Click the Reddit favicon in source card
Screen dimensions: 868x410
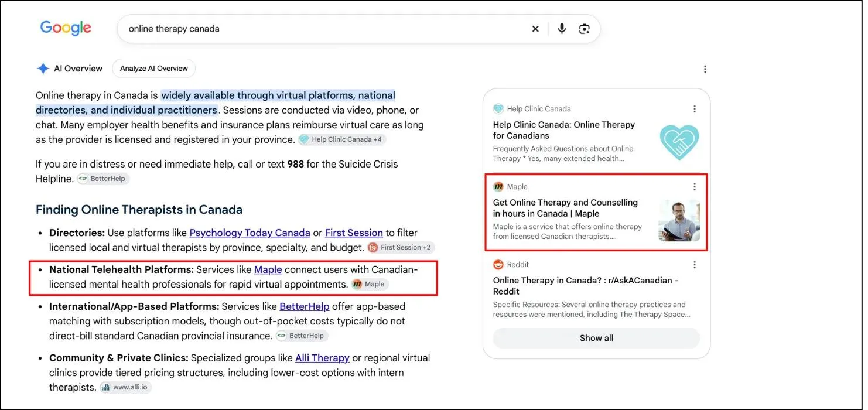[498, 265]
